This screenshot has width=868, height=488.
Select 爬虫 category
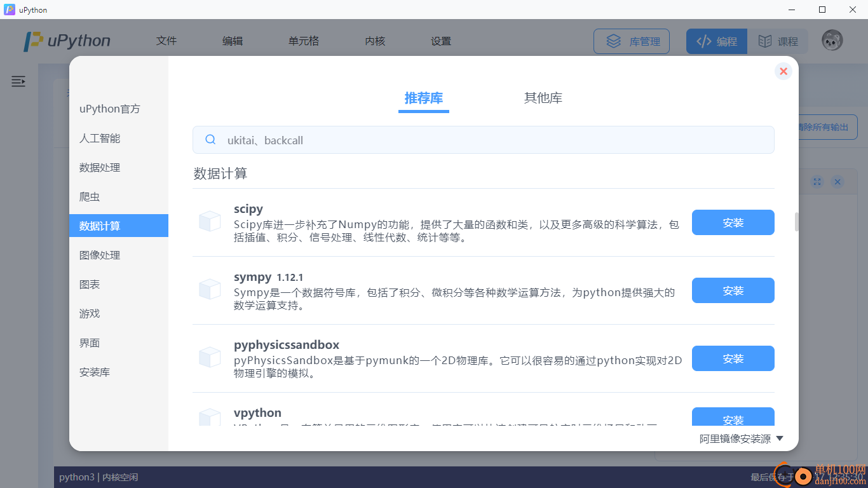point(119,196)
